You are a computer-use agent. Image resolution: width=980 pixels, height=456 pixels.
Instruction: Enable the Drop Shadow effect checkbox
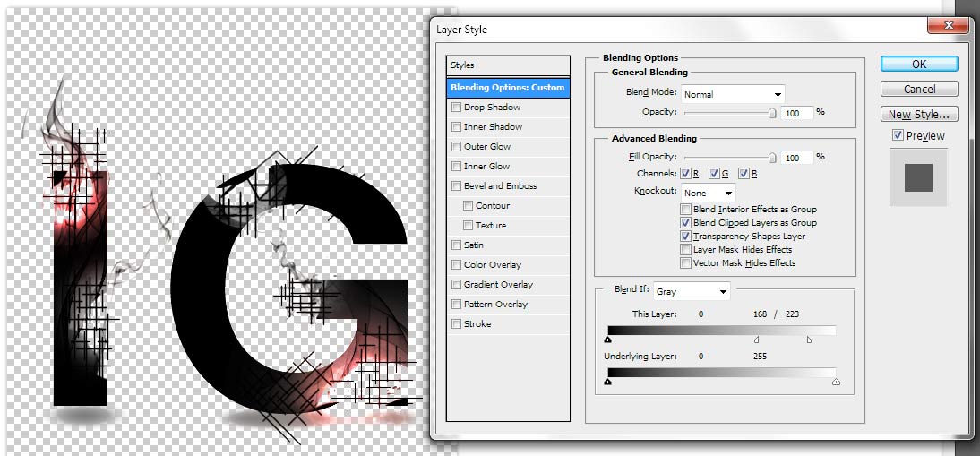click(457, 108)
